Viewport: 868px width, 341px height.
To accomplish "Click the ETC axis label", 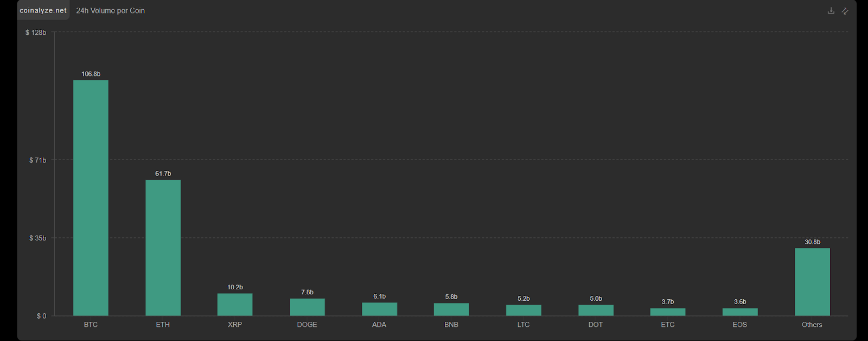I will click(668, 325).
